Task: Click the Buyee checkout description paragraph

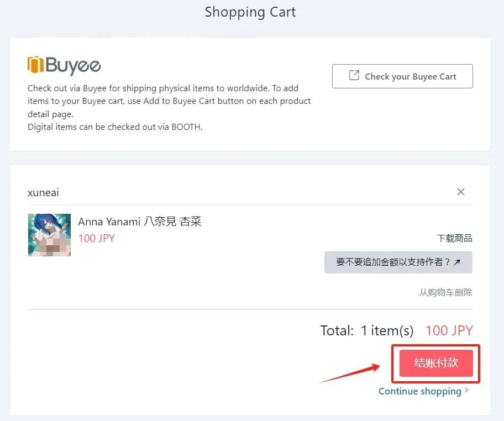Action: [169, 101]
